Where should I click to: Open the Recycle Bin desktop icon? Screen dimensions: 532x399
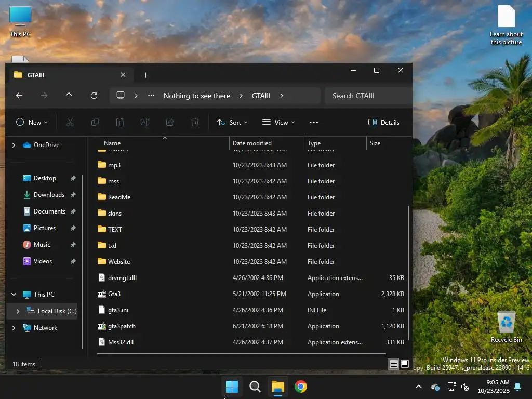pyautogui.click(x=506, y=327)
